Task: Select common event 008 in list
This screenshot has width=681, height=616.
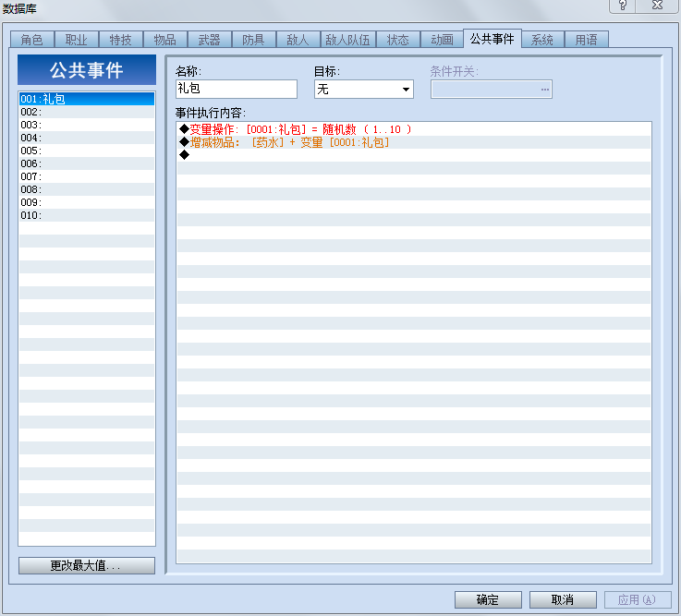Action: 87,189
